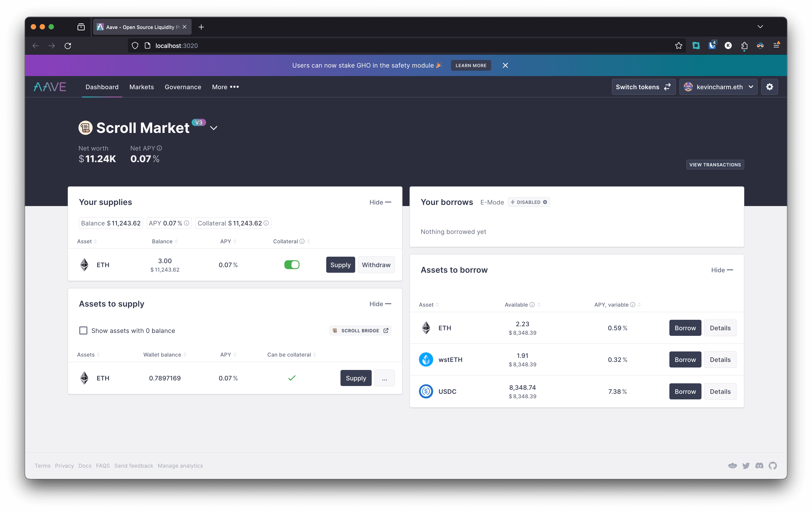Click the Available column info icon

click(x=532, y=305)
